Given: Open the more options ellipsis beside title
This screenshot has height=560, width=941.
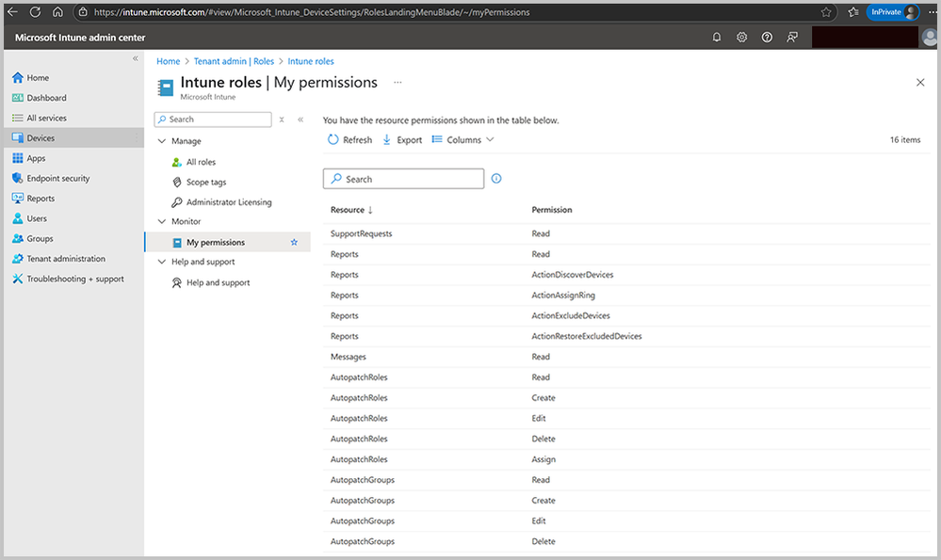Looking at the screenshot, I should point(397,82).
